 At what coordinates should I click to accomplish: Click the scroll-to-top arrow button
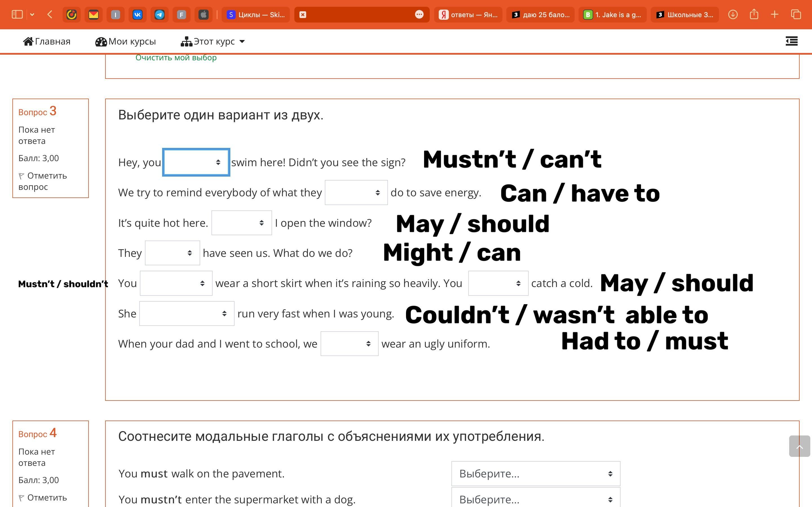pos(799,446)
